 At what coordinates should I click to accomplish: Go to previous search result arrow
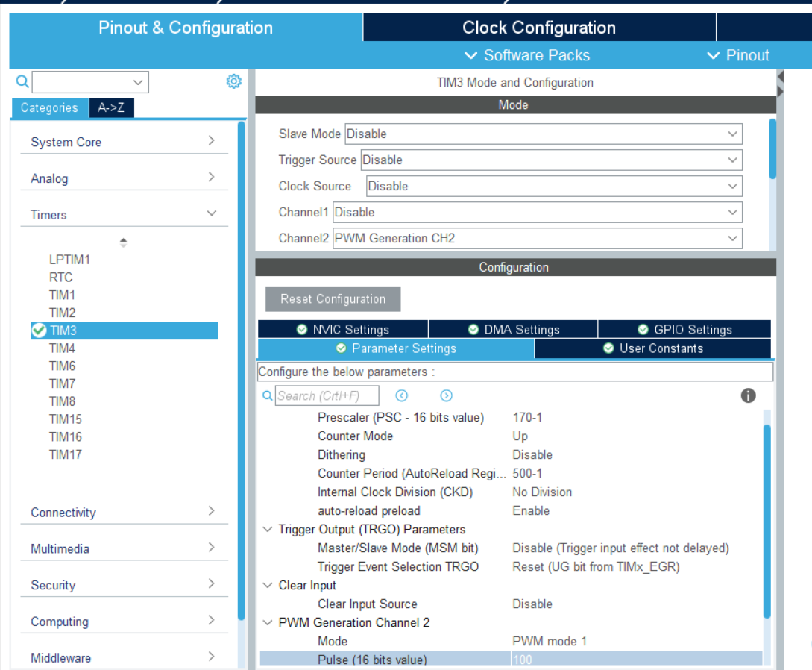pyautogui.click(x=401, y=396)
